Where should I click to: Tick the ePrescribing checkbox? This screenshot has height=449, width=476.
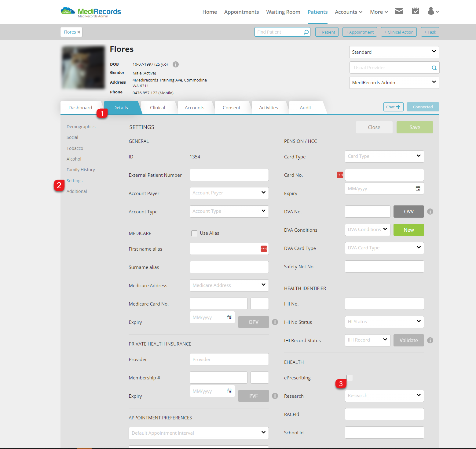point(350,378)
